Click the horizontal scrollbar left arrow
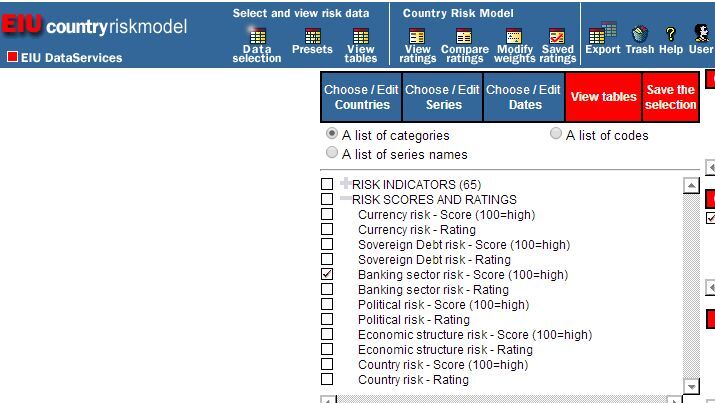The image size is (715, 403). point(328,400)
